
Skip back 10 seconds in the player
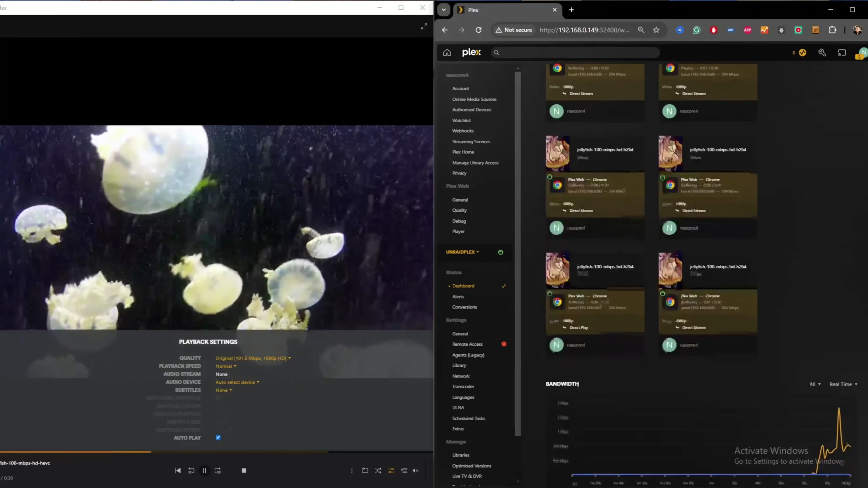[x=191, y=470]
